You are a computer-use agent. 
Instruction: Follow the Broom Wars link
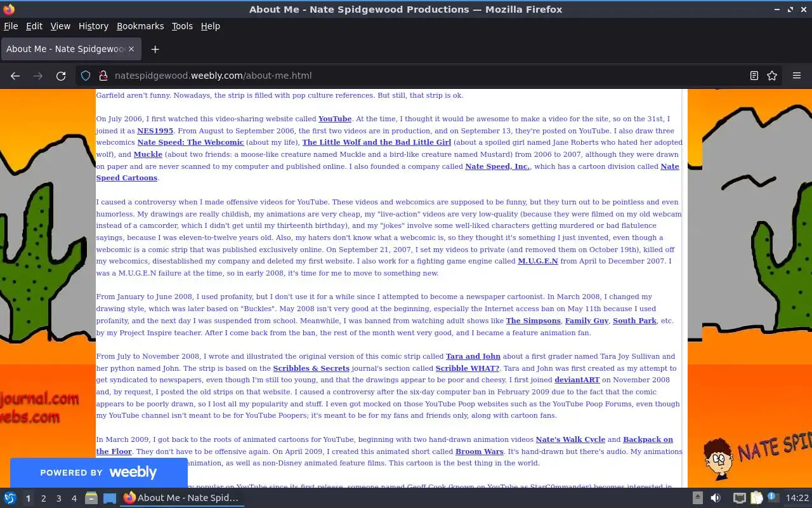pos(480,451)
